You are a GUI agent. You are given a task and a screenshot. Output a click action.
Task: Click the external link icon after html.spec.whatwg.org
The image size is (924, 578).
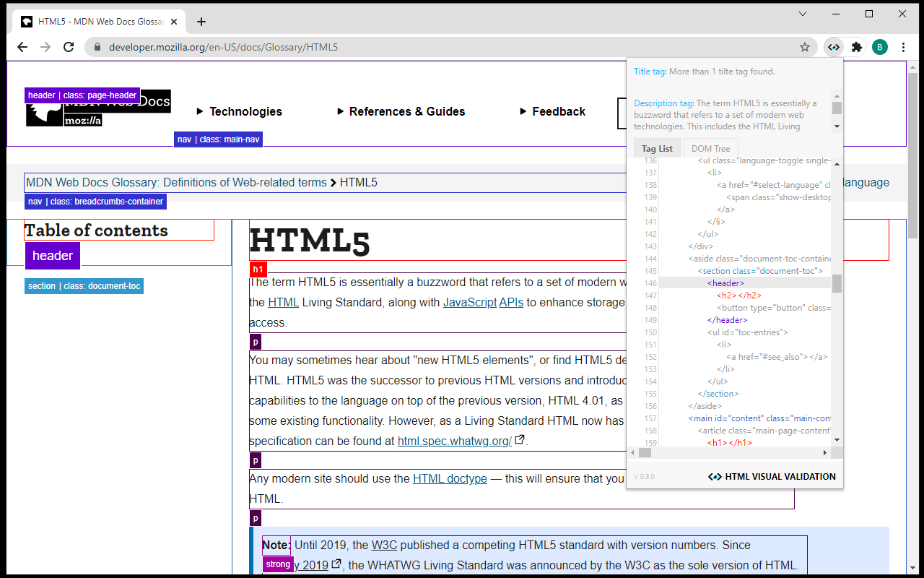520,439
